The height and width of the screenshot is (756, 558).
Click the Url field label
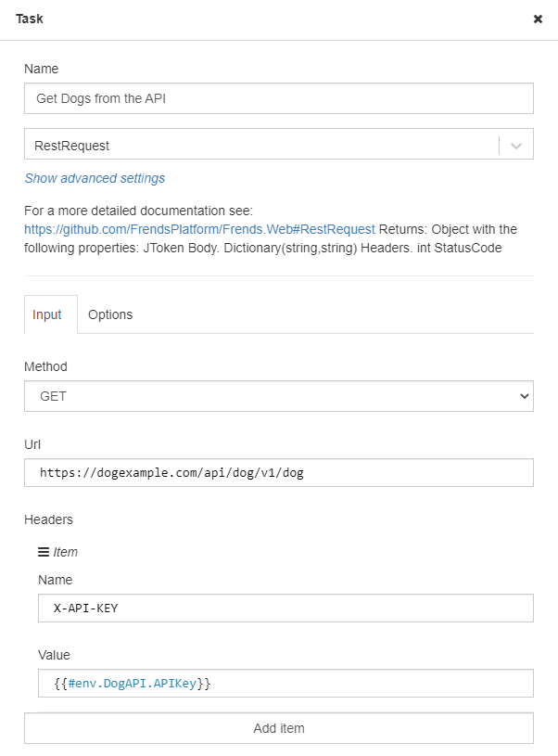click(32, 444)
